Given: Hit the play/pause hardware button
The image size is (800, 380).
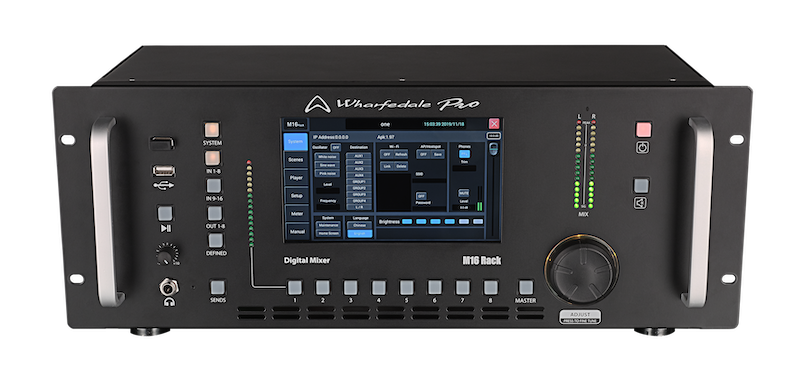Looking at the screenshot, I should click(165, 213).
